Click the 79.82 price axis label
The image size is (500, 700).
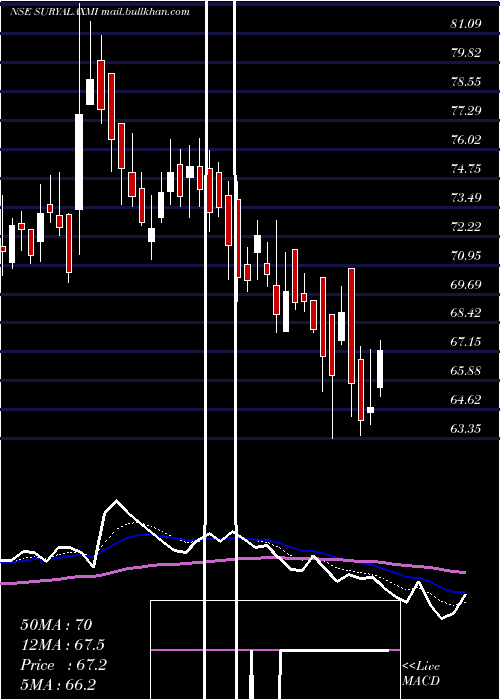pos(466,53)
